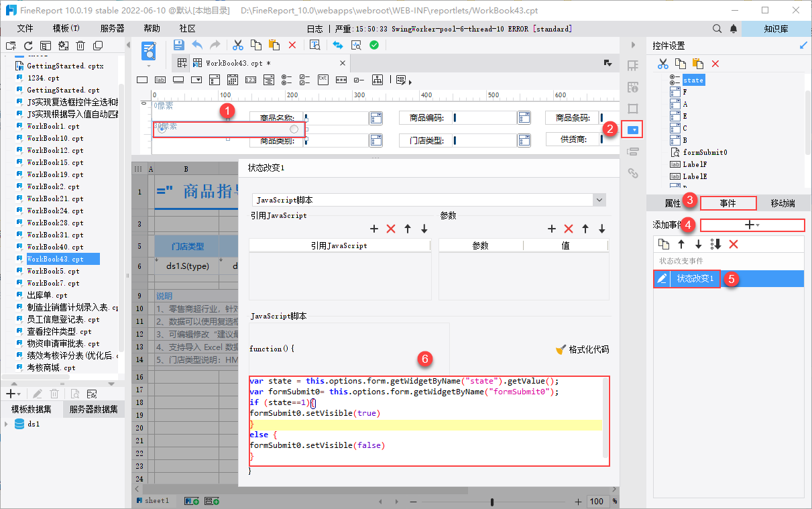The image size is (812, 509).
Task: Delete event with red X in event toolbar
Action: click(x=733, y=244)
